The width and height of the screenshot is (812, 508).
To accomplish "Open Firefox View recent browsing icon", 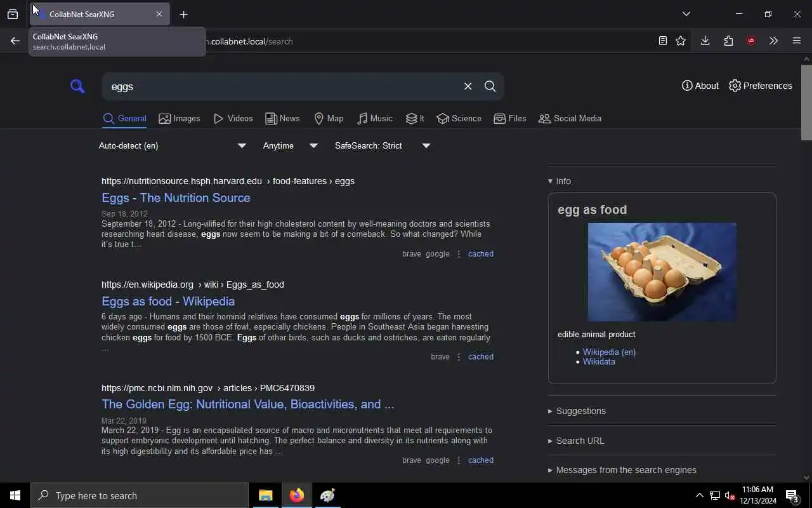I will pos(12,14).
